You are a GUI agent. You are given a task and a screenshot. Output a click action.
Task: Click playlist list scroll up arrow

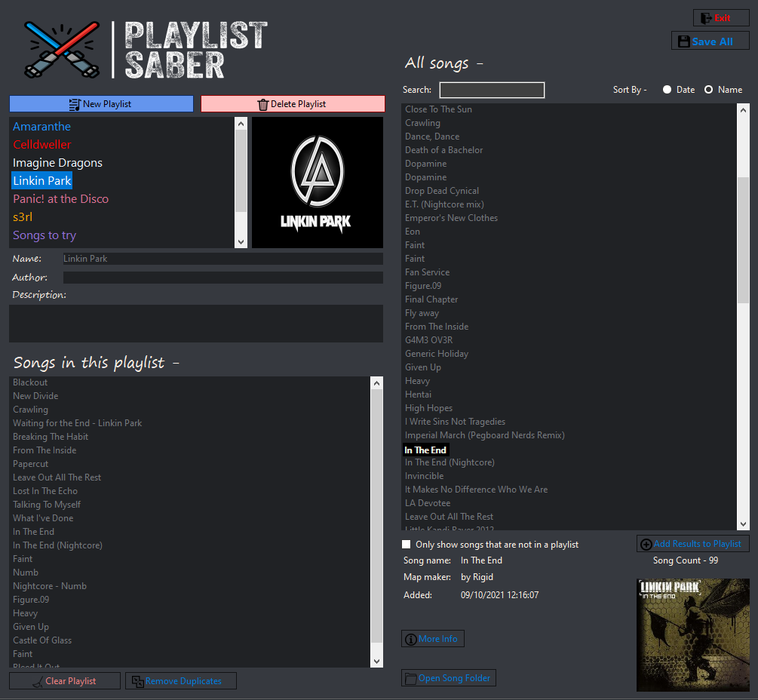click(x=241, y=124)
